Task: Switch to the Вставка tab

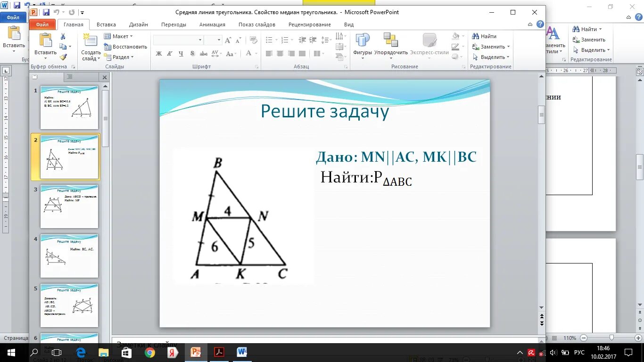Action: point(106,25)
